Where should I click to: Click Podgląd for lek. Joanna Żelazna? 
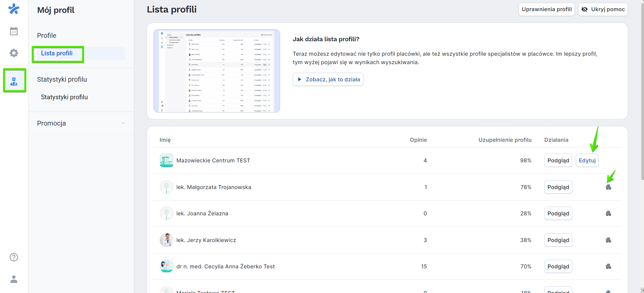558,213
